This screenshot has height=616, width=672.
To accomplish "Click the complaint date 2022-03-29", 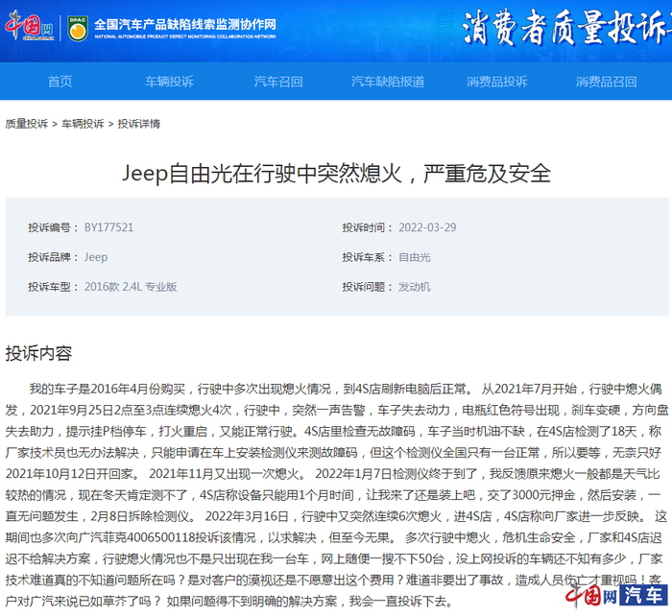I will (427, 227).
